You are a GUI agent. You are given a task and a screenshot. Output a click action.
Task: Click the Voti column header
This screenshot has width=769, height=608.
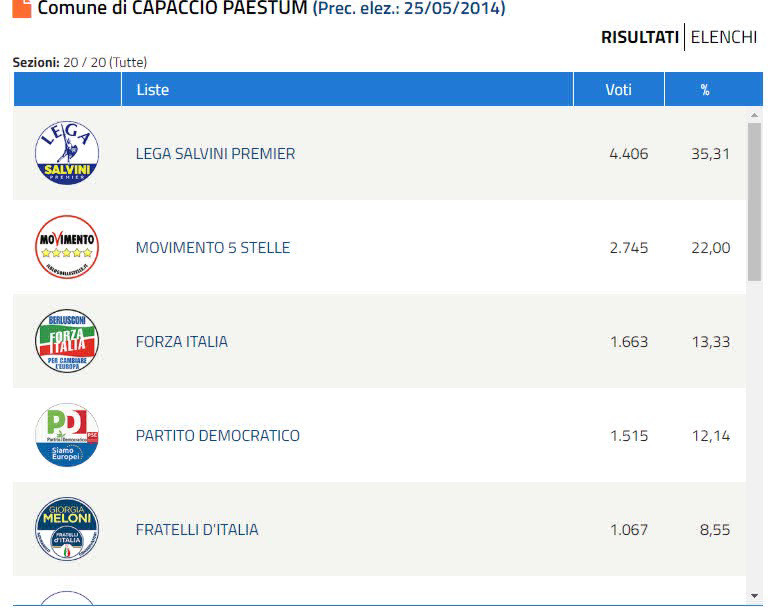[x=619, y=90]
